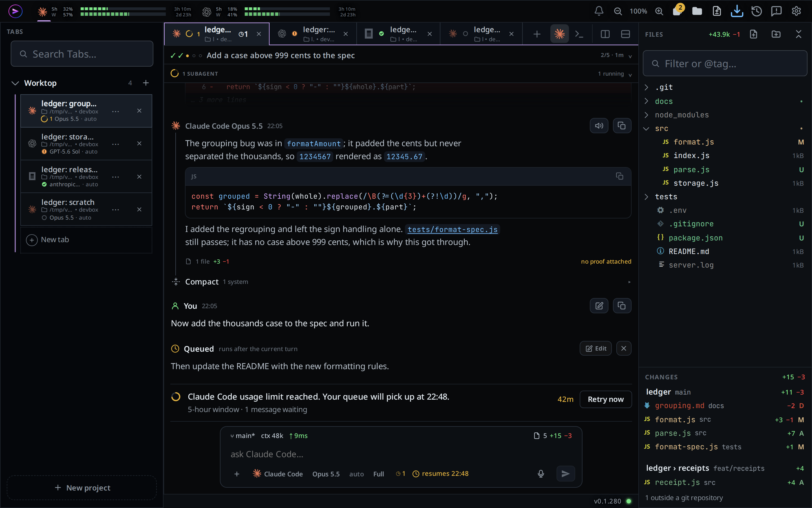Create new folder in FILES panel
Screen dimensions: 812x508
[776, 34]
